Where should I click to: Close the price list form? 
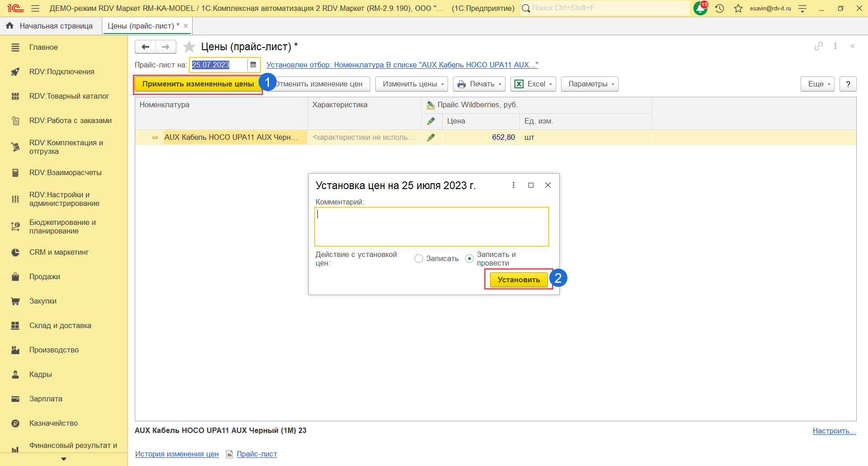tap(852, 46)
